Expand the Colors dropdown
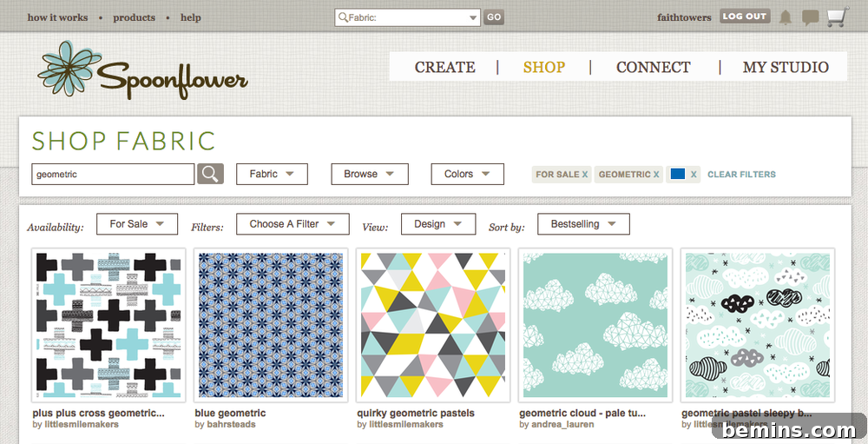 point(467,174)
